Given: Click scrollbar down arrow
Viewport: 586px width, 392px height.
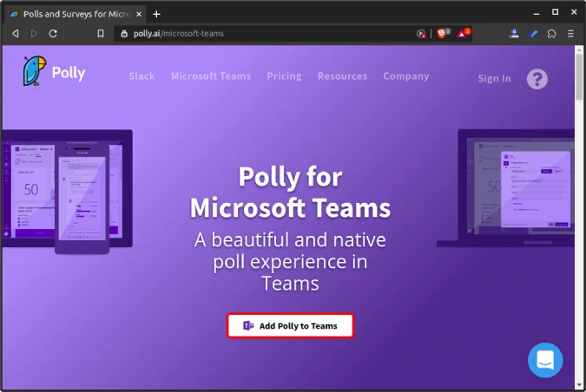Looking at the screenshot, I should [x=579, y=385].
